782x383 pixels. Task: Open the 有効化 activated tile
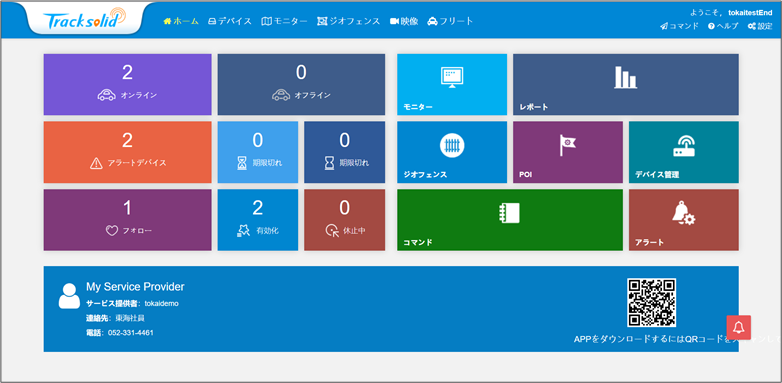pyautogui.click(x=258, y=219)
